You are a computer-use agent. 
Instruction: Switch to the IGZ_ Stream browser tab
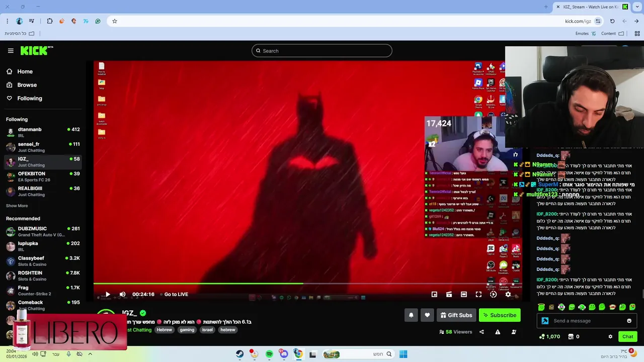[593, 7]
